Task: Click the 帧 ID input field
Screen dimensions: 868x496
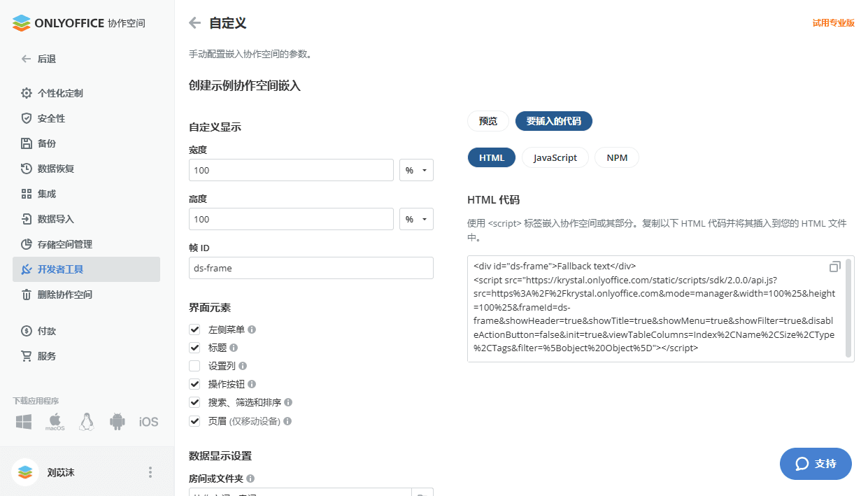Action: (x=311, y=268)
